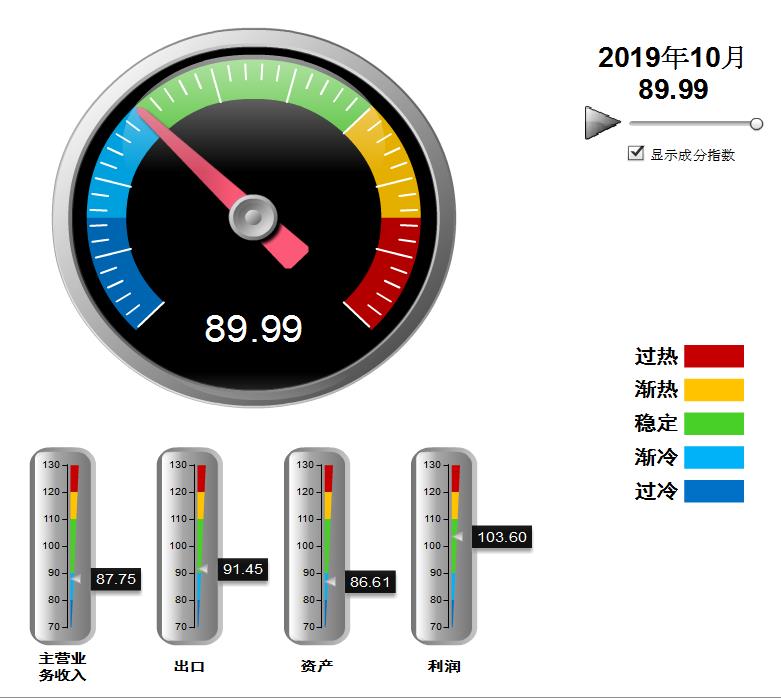The width and height of the screenshot is (781, 698).
Task: Click the 86.61 marker on 资产 gauge
Action: (x=370, y=581)
